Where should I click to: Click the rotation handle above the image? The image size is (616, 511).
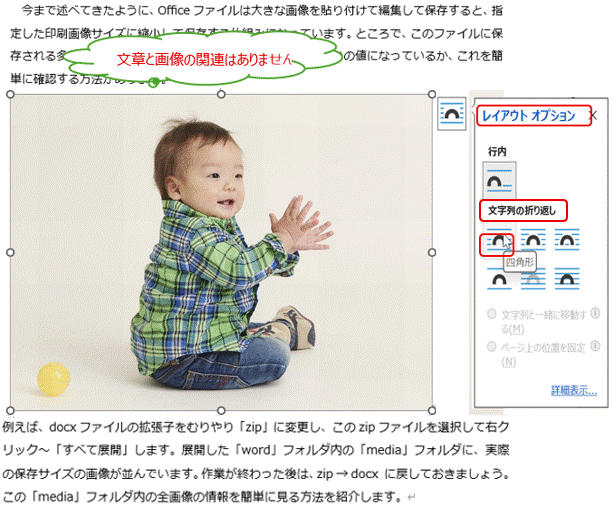pyautogui.click(x=152, y=82)
